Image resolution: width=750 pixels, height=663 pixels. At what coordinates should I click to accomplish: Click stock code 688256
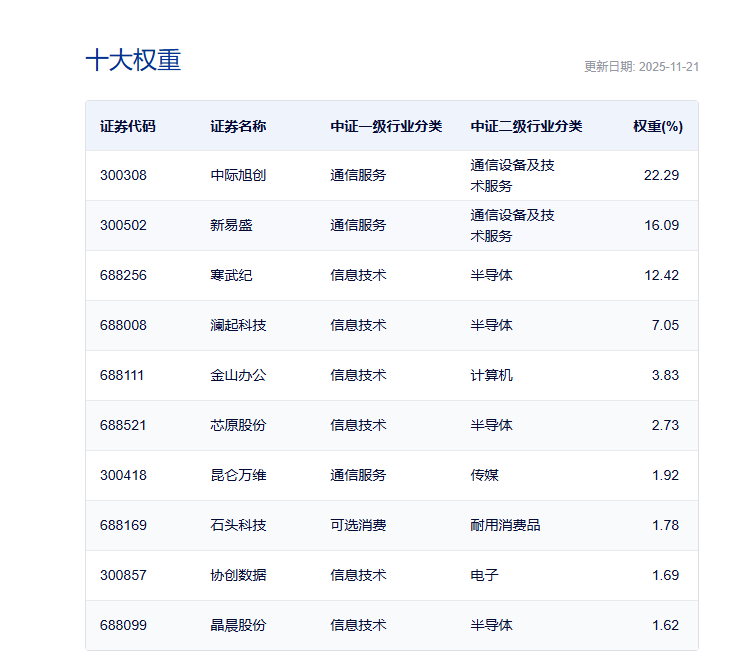coord(123,275)
